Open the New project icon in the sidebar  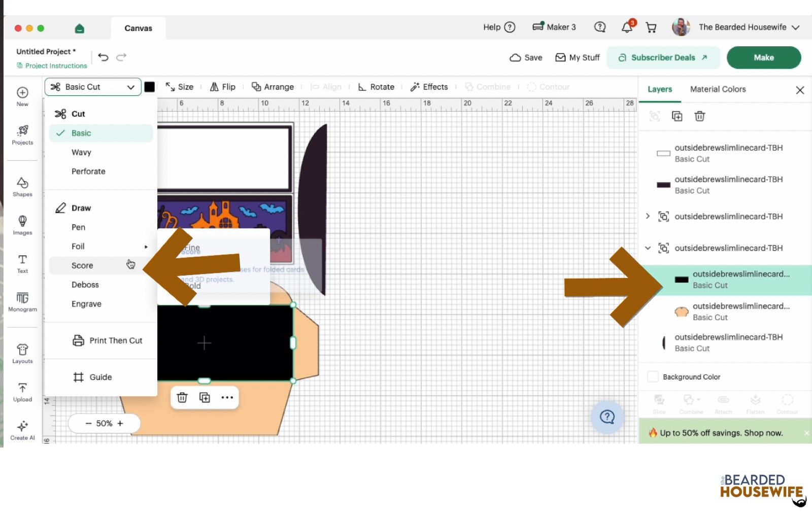tap(22, 96)
